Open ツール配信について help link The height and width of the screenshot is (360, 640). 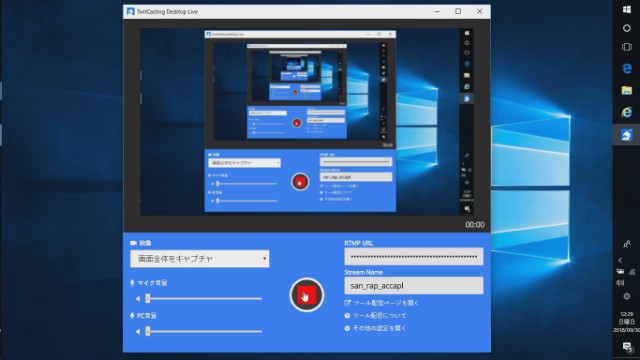[376, 316]
